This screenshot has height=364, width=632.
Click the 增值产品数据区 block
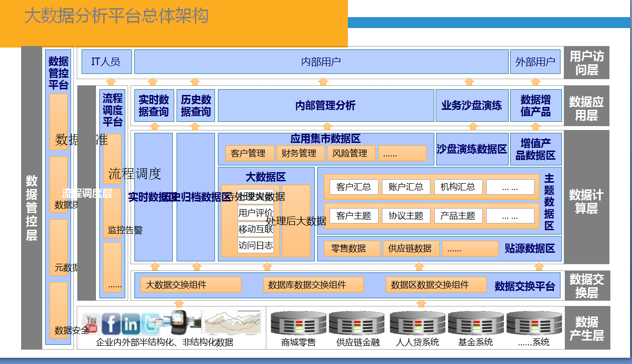(x=536, y=149)
